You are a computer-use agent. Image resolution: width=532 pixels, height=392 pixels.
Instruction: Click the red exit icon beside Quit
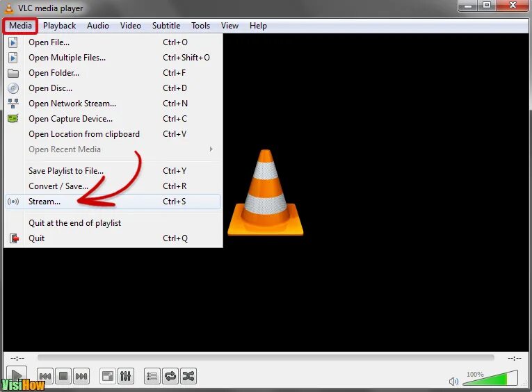[14, 238]
